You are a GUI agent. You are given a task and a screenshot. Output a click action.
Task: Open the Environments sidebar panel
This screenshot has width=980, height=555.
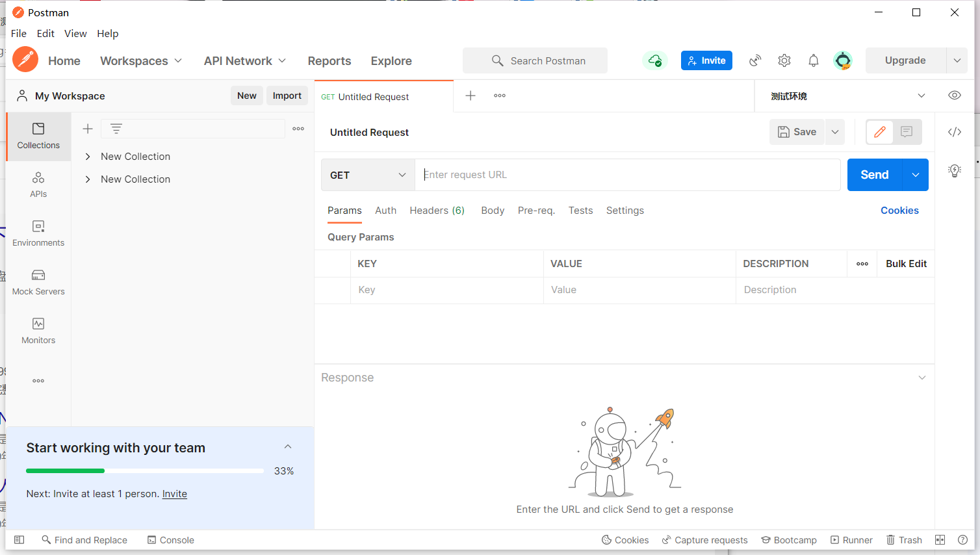38,234
